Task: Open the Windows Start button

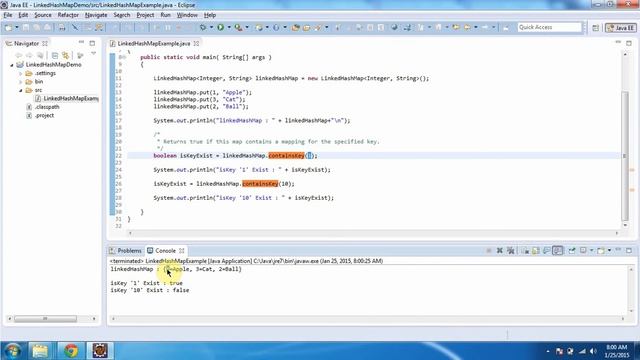Action: coord(13,351)
